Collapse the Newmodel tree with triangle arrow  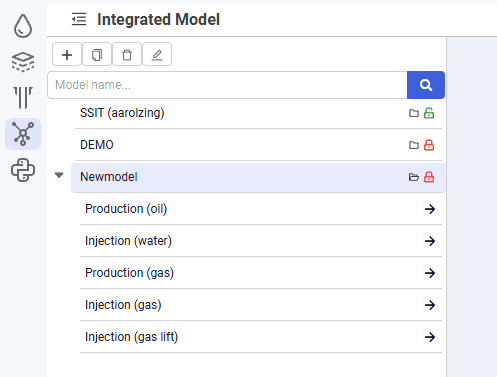tap(59, 175)
